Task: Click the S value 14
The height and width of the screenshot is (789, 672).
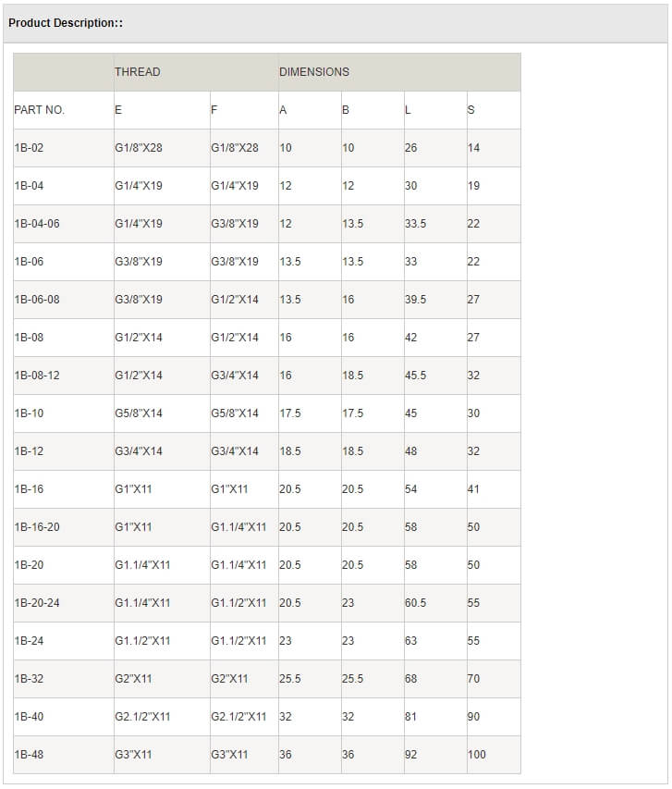Action: (473, 148)
